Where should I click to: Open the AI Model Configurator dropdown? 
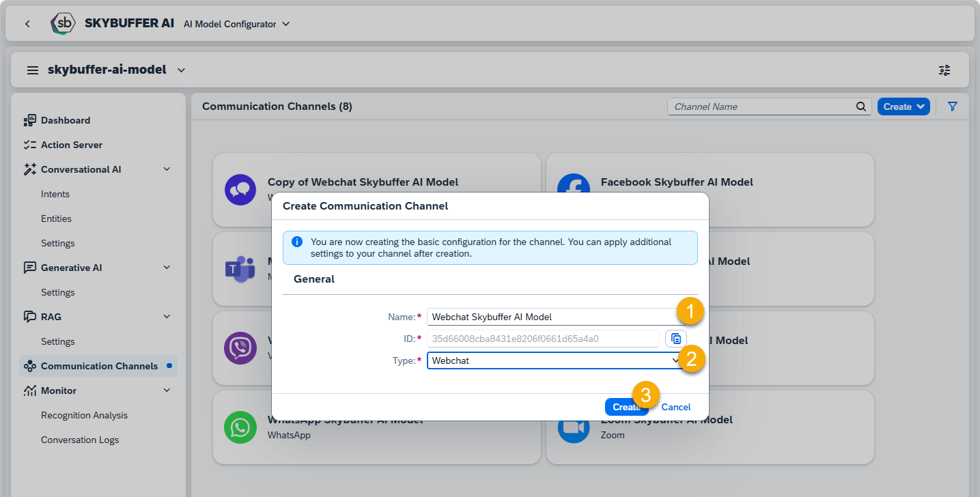coord(237,24)
